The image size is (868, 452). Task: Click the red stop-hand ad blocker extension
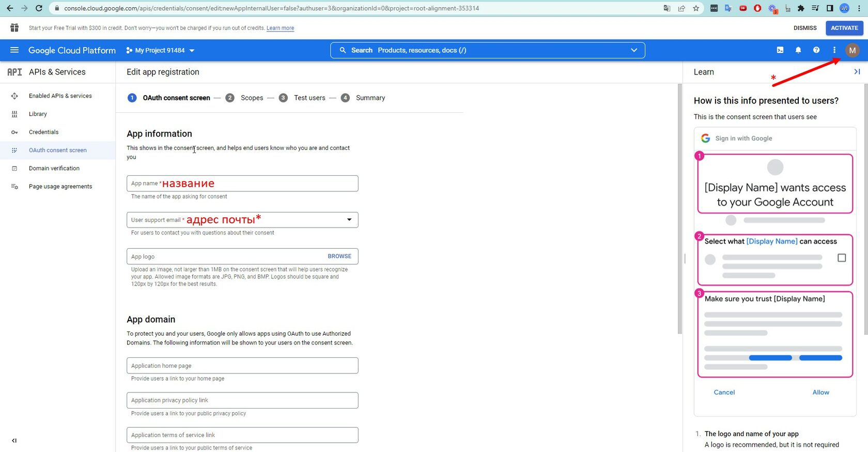pos(757,8)
